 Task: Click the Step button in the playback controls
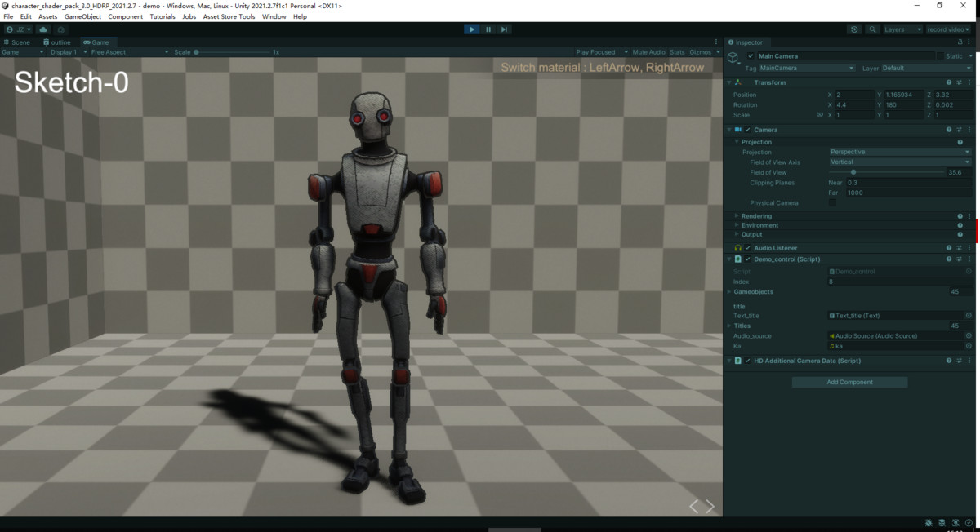(x=504, y=29)
